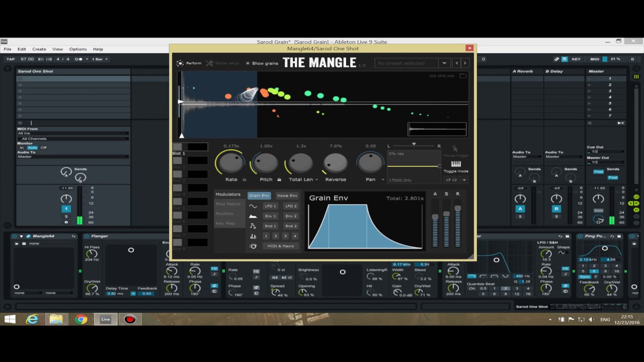Image resolution: width=644 pixels, height=362 pixels.
Task: Click the step sequencer bars icon
Action: pos(253,236)
